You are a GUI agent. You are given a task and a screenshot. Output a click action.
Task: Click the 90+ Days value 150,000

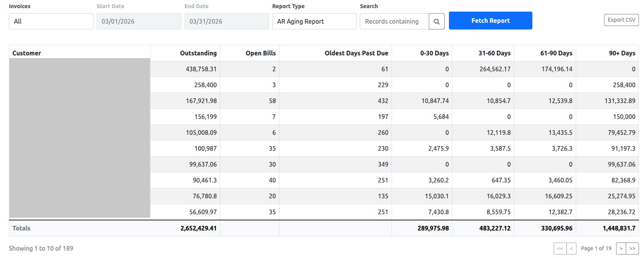[x=624, y=117]
